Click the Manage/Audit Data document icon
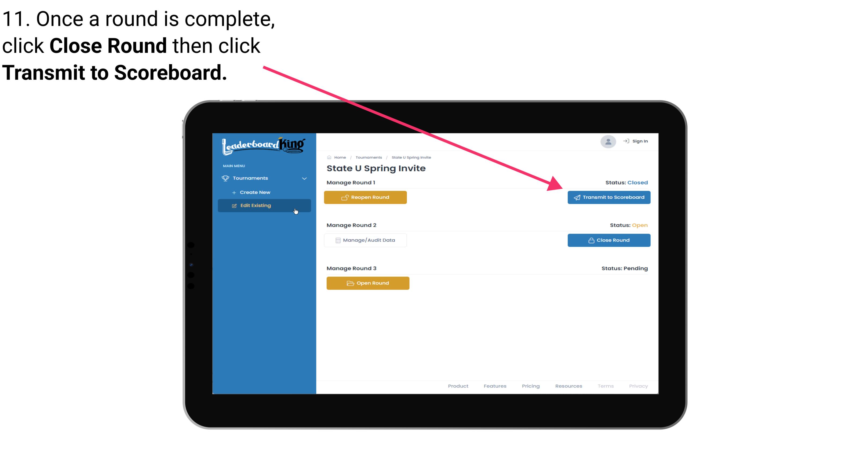This screenshot has height=467, width=868. [x=336, y=240]
